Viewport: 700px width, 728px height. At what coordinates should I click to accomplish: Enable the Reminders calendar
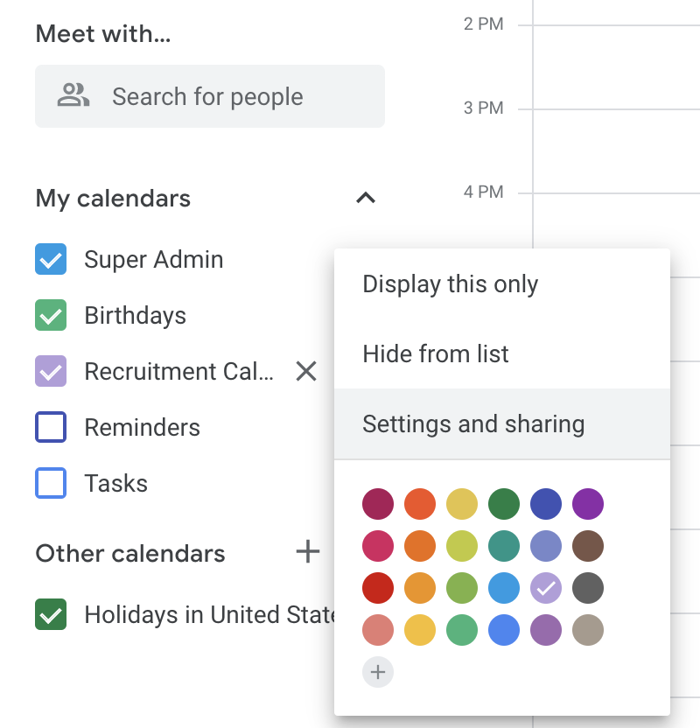[51, 427]
